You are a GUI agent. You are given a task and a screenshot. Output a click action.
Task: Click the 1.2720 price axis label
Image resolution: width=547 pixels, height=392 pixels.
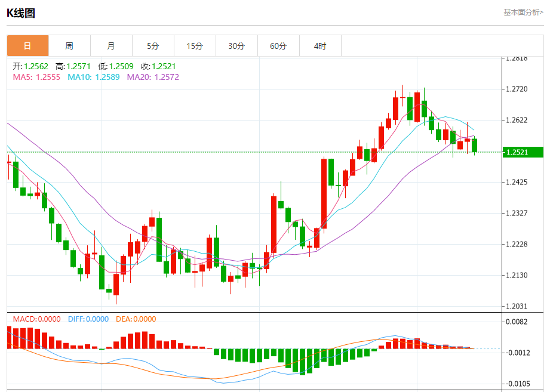(517, 89)
